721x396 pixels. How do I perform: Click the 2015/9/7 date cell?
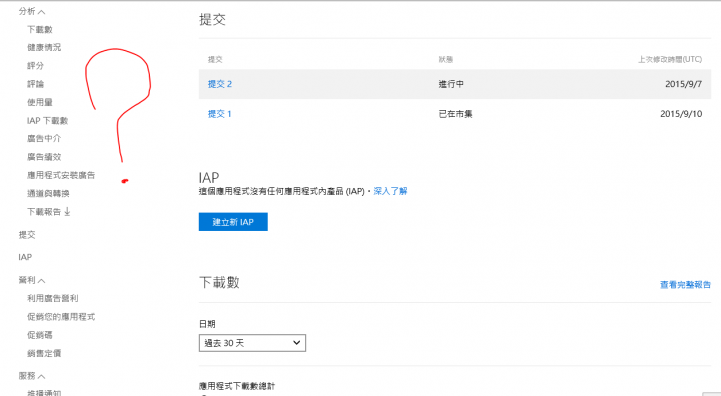(683, 84)
